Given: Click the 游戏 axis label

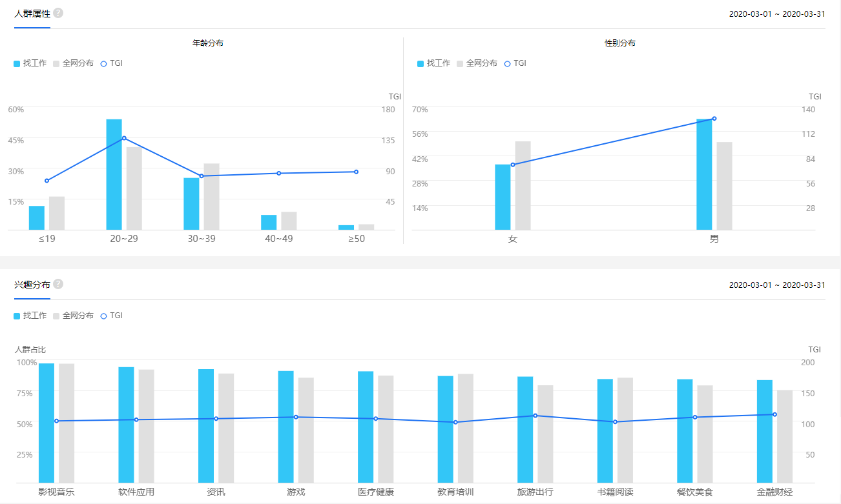Looking at the screenshot, I should (296, 492).
